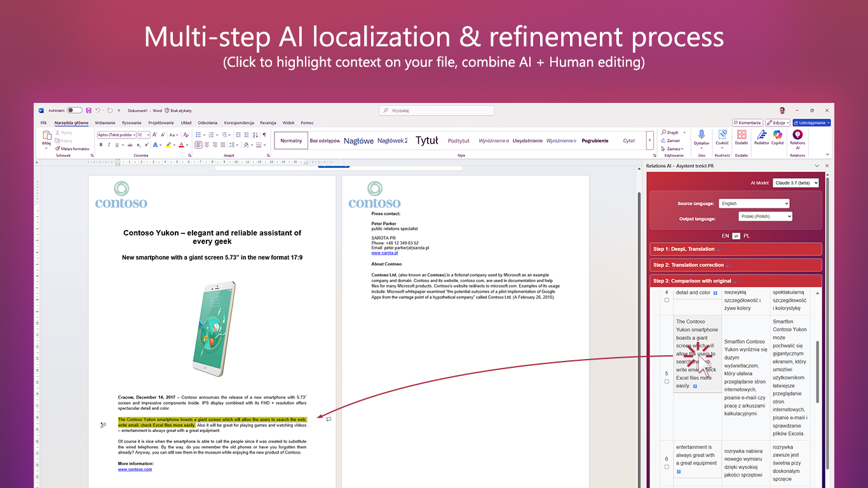
Task: Open the Redaktor editor tool
Action: [x=761, y=137]
